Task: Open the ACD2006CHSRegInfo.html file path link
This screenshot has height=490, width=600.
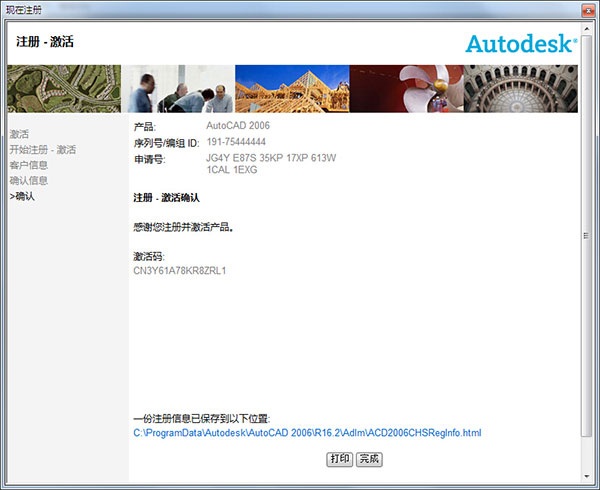Action: point(307,433)
